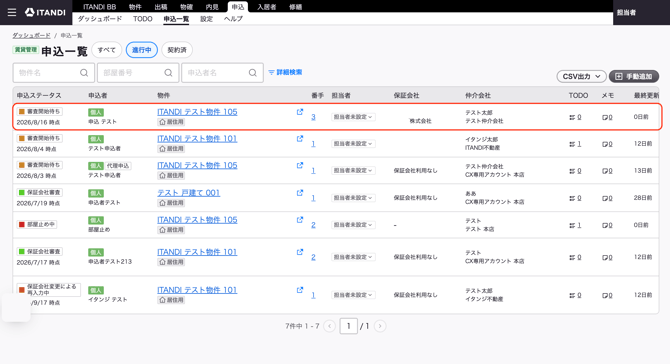
Task: Open external link icon for テスト 戸建て 001
Action: coord(300,193)
